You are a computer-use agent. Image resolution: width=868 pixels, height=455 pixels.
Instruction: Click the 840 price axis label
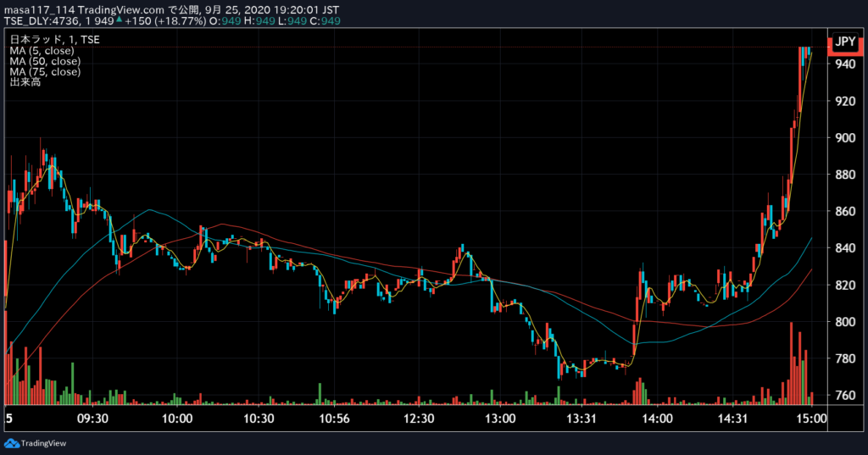[x=845, y=248]
